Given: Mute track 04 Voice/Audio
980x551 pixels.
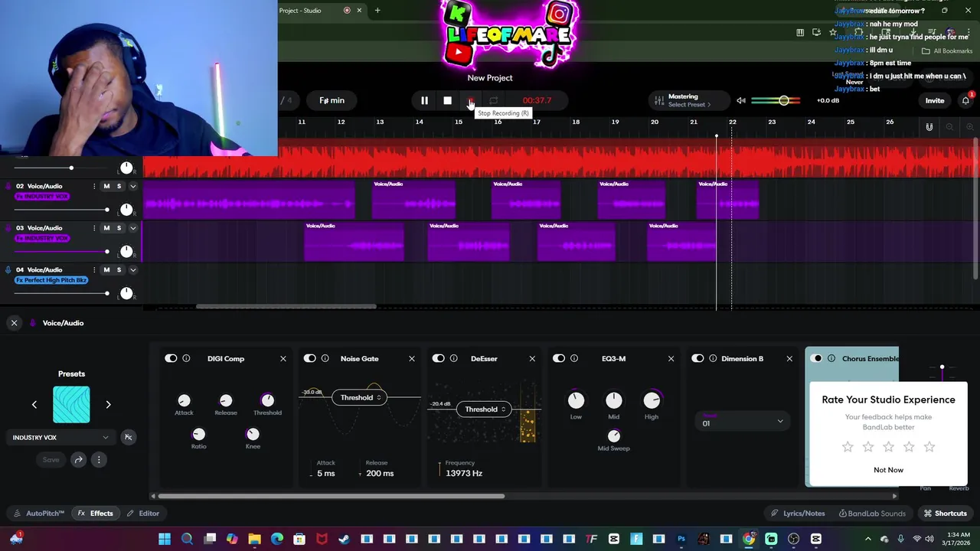Looking at the screenshot, I should click(x=106, y=269).
